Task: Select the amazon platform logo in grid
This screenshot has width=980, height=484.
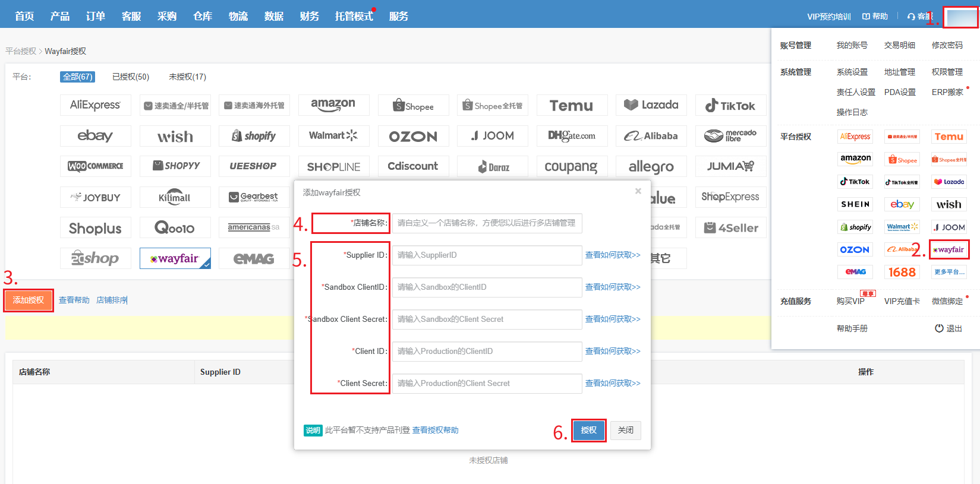Action: pyautogui.click(x=333, y=105)
